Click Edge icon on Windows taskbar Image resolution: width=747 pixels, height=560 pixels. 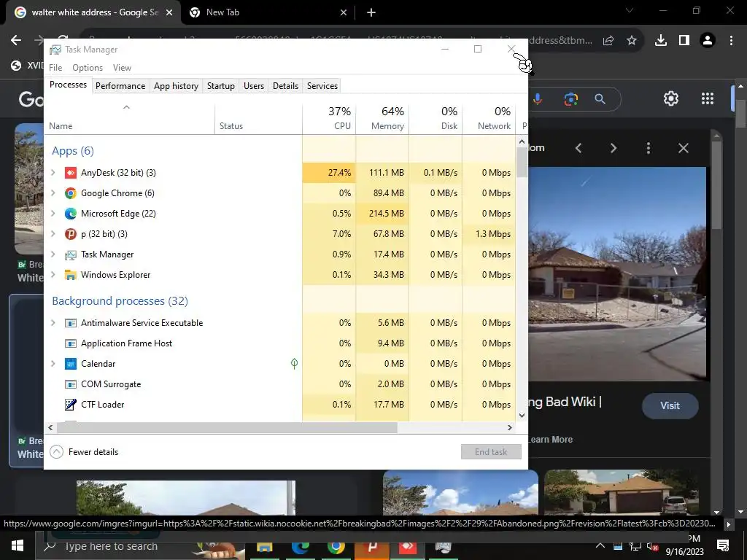point(300,547)
